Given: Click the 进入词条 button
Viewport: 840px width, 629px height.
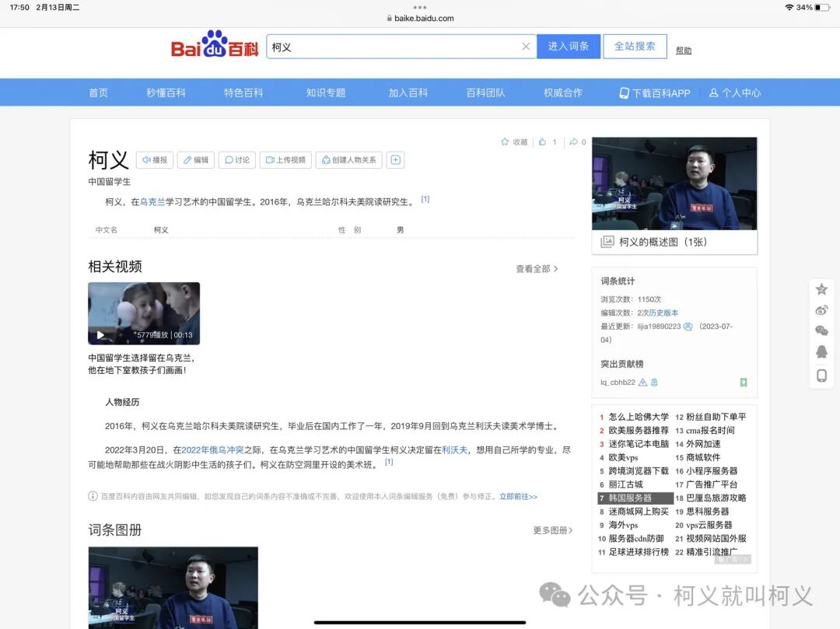Looking at the screenshot, I should click(x=569, y=47).
